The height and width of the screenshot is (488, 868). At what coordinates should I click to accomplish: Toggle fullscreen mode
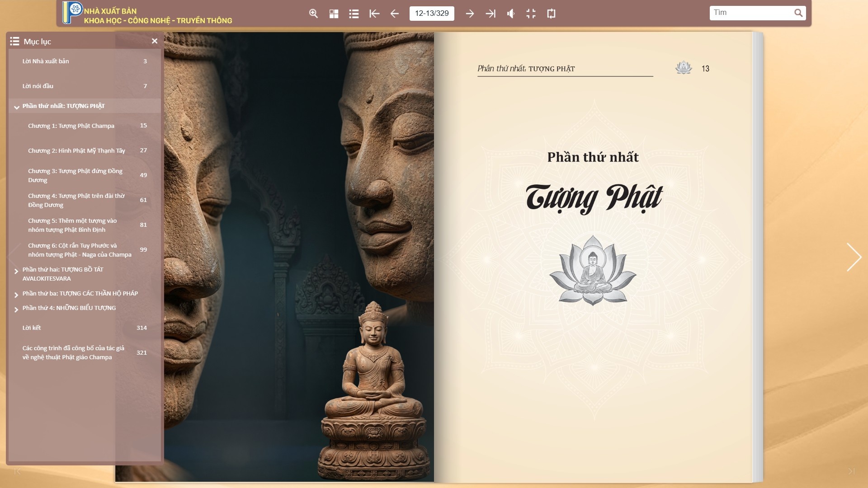click(x=530, y=14)
